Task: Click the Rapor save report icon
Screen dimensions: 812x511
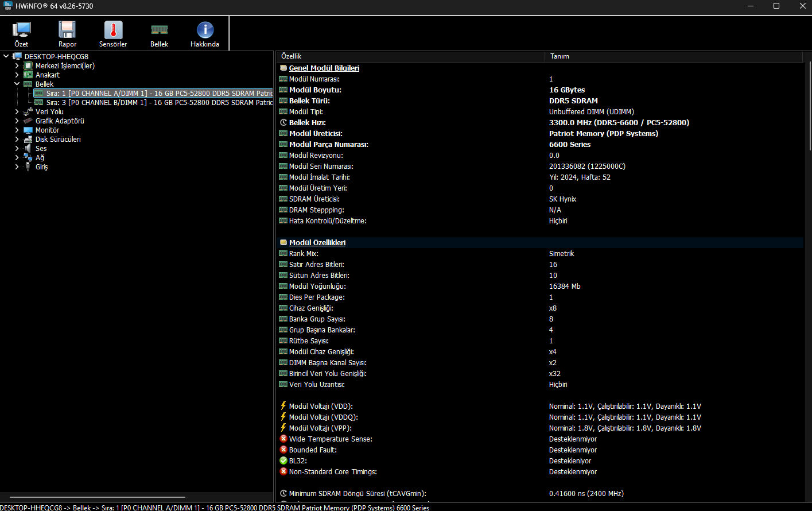Action: click(x=67, y=30)
